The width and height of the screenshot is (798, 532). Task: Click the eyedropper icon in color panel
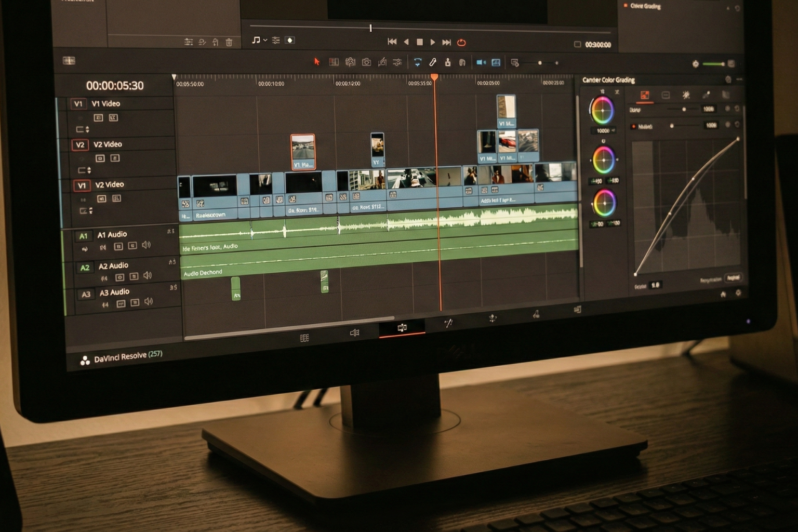pyautogui.click(x=706, y=95)
